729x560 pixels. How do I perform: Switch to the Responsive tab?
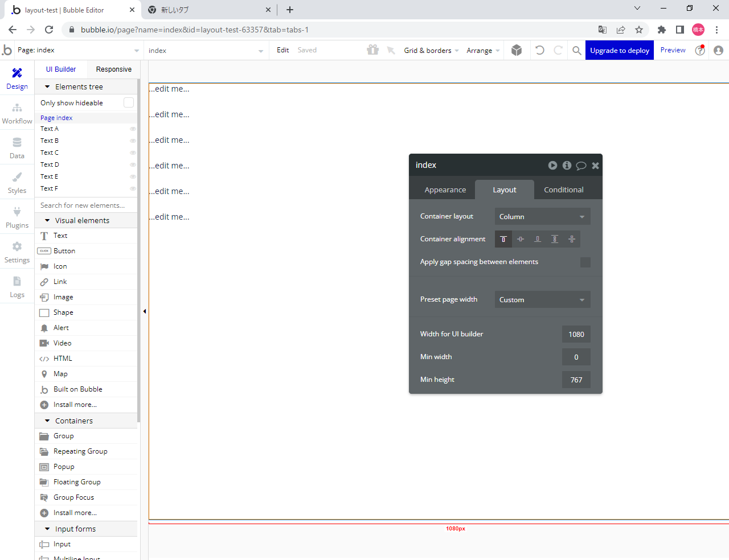pos(113,69)
